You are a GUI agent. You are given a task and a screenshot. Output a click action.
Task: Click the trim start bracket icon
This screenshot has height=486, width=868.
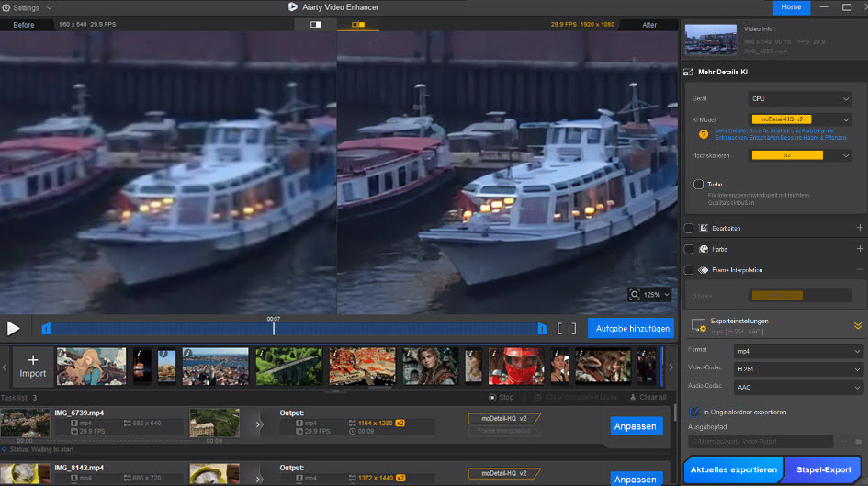coord(559,329)
